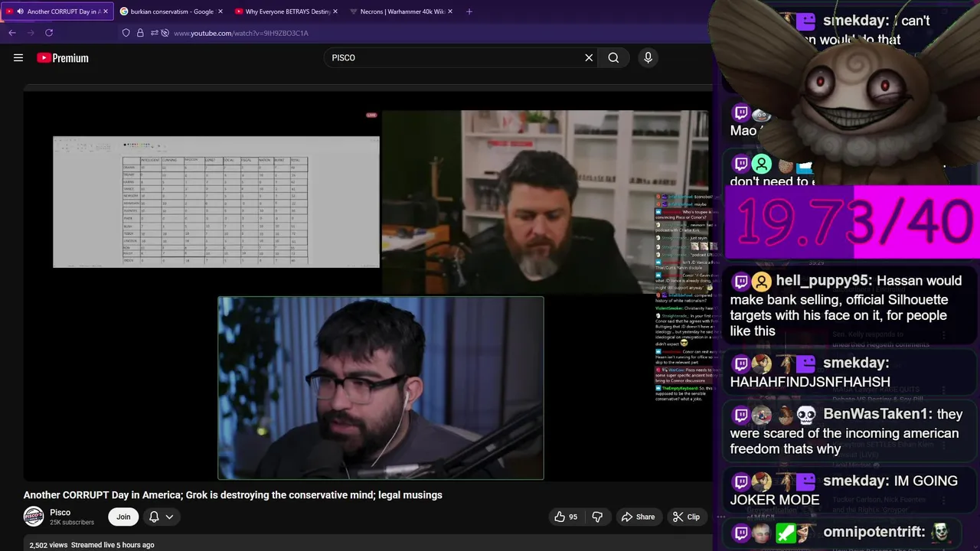Share this video

coord(638,517)
